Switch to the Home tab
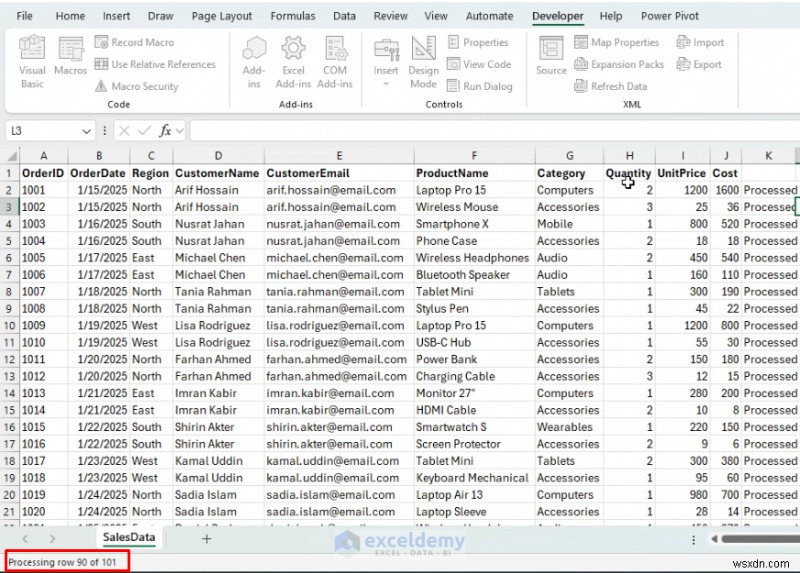 (70, 16)
